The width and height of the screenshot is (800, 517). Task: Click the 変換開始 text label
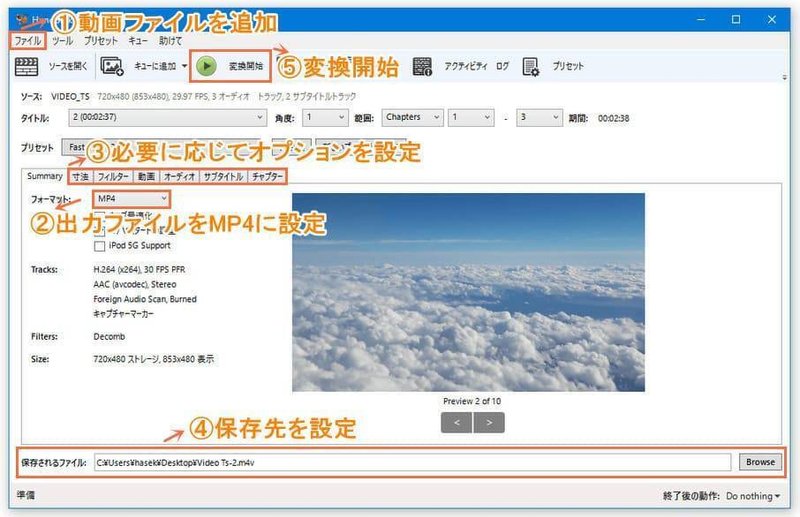[x=245, y=66]
